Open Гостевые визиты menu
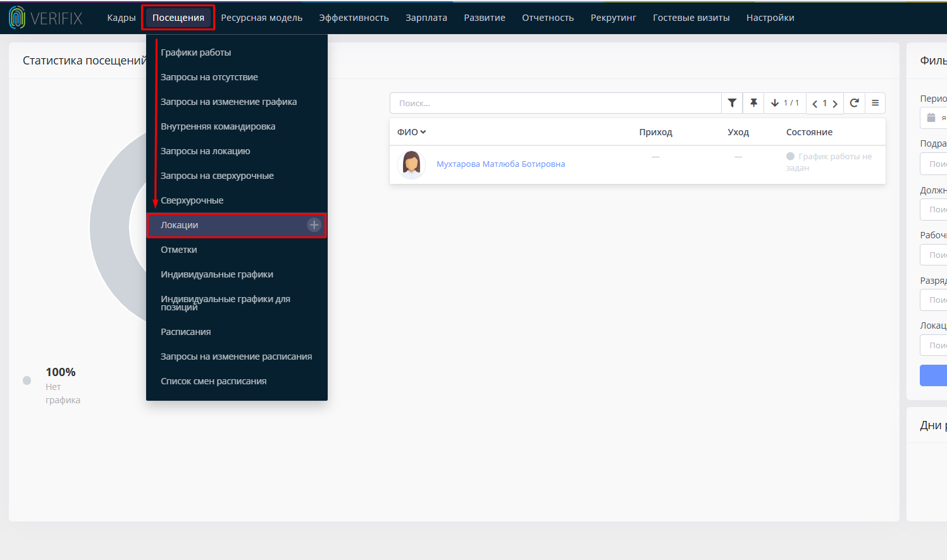 (x=691, y=18)
